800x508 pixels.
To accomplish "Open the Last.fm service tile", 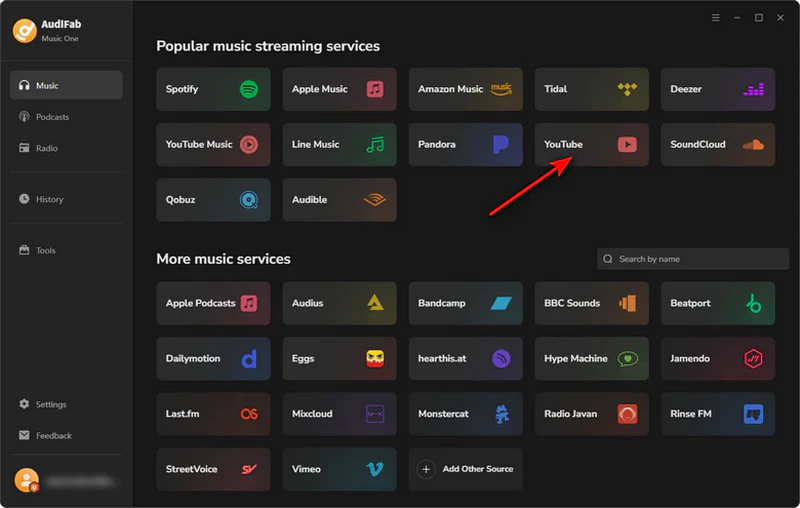I will (213, 414).
